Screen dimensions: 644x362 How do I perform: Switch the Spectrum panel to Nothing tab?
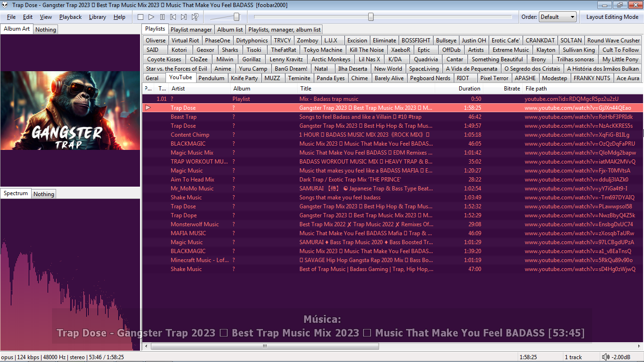[x=44, y=194]
